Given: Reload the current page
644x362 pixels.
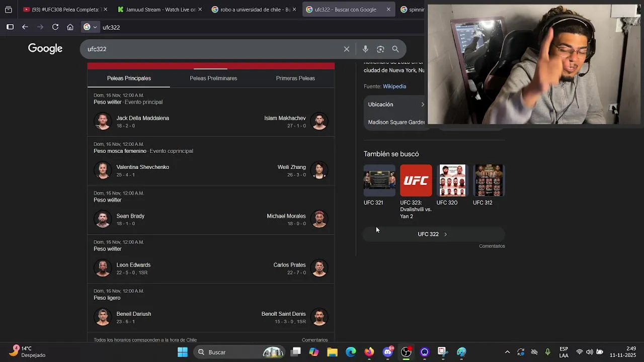Looking at the screenshot, I should coord(55,27).
